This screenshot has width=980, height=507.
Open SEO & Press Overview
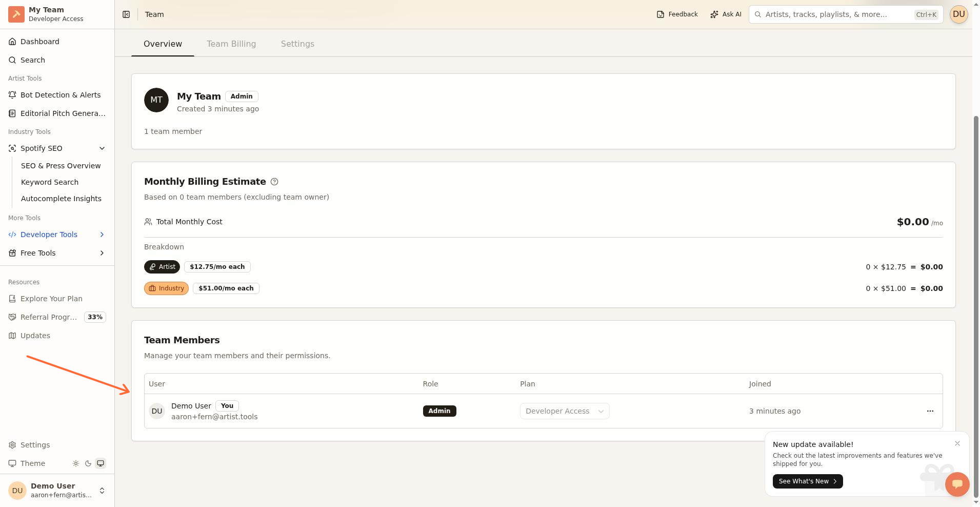(61, 166)
